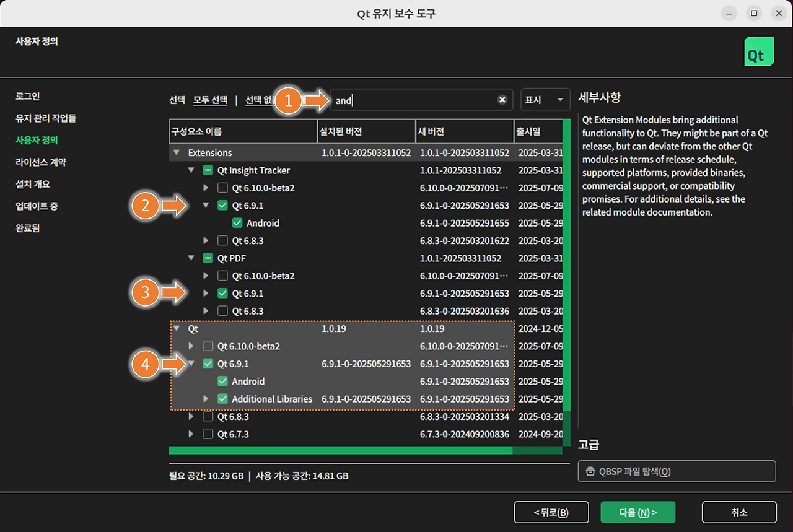
Task: Select 업데이트 중 in the sidebar
Action: [x=37, y=206]
